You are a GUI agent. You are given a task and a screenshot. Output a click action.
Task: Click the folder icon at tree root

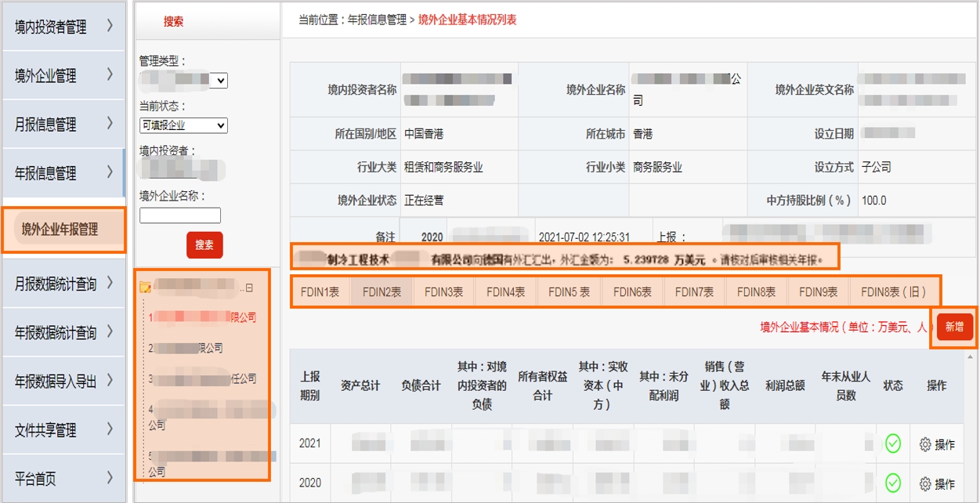click(145, 288)
